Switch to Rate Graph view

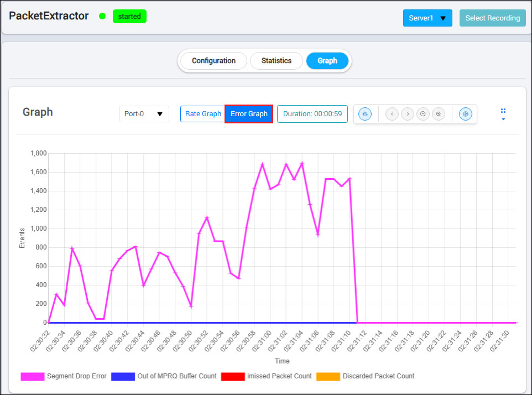203,114
